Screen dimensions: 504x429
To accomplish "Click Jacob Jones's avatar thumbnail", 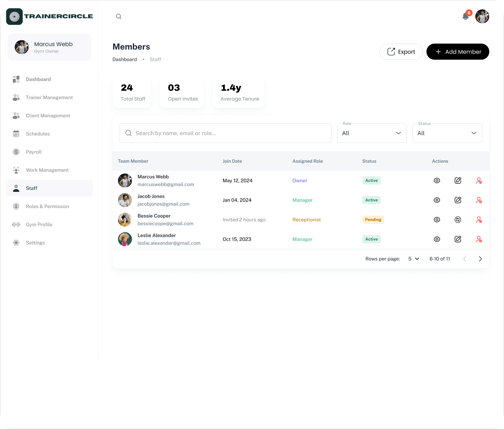I will tap(125, 200).
